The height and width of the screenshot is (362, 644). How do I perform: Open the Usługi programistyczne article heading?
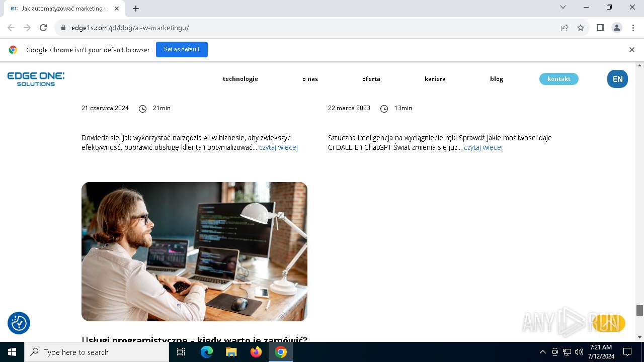pos(194,339)
